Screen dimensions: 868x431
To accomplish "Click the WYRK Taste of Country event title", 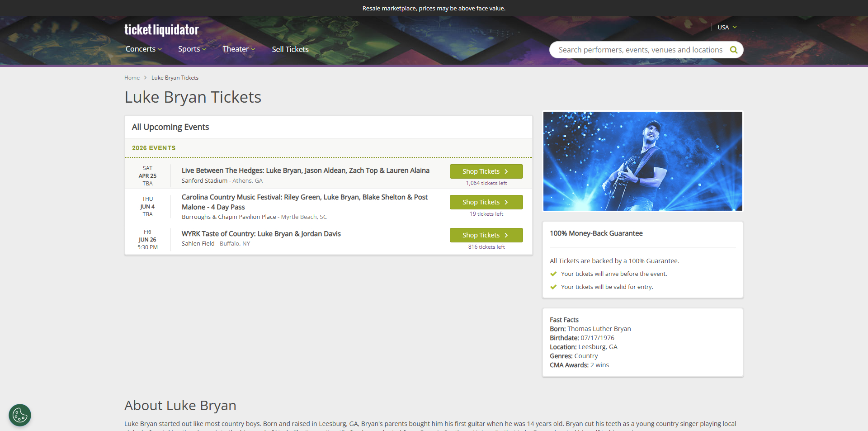I will [261, 234].
